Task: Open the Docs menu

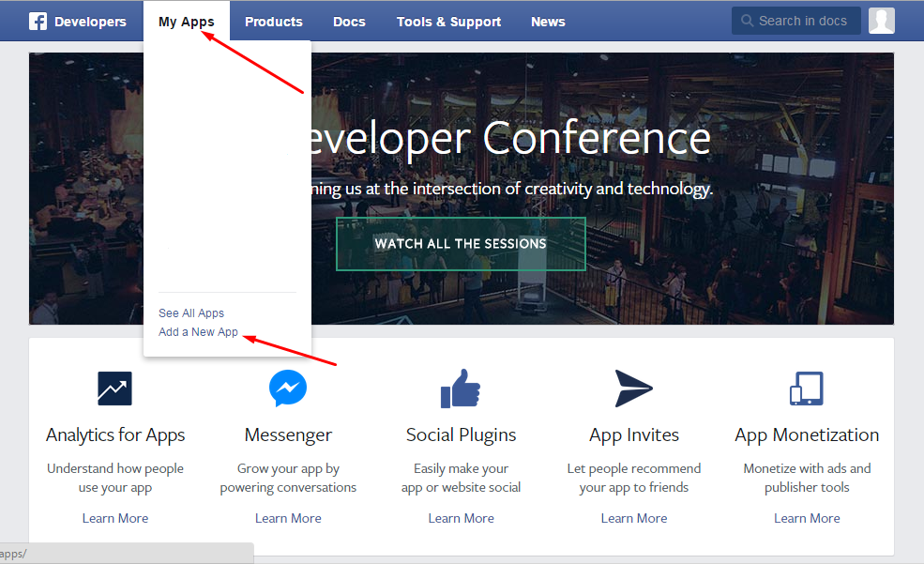Action: tap(349, 22)
